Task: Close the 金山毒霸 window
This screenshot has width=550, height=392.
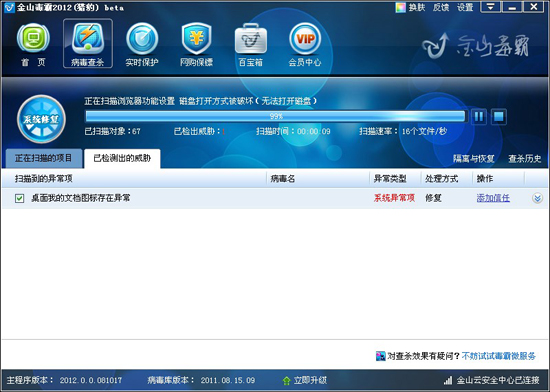Action: 534,7
